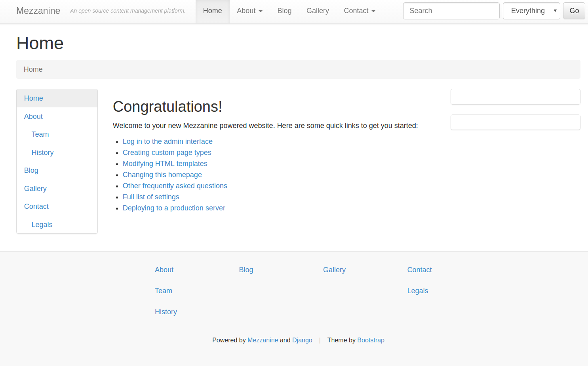The width and height of the screenshot is (588, 378).
Task: Open the Everything search filter dropdown
Action: coord(531,11)
